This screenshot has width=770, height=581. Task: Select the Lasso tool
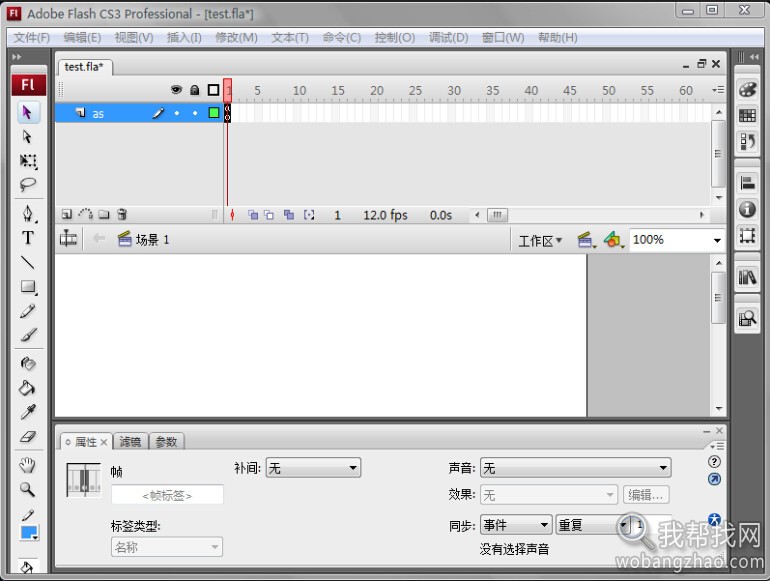[28, 185]
